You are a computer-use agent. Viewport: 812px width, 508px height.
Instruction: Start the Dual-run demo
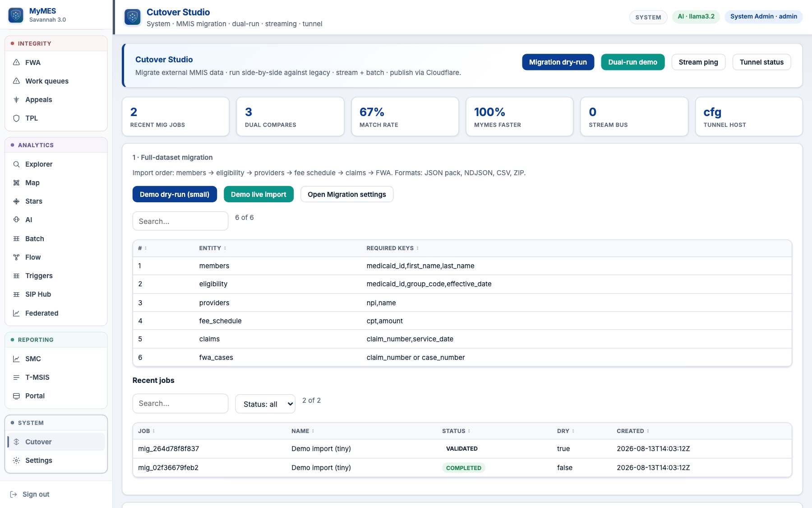[632, 62]
